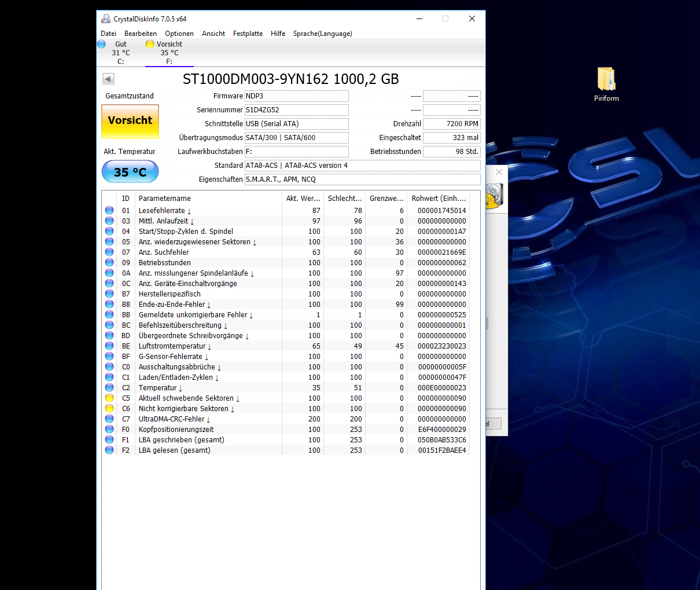This screenshot has height=590, width=700.
Task: Click status orb of LBA geschrieben row
Action: coord(109,439)
